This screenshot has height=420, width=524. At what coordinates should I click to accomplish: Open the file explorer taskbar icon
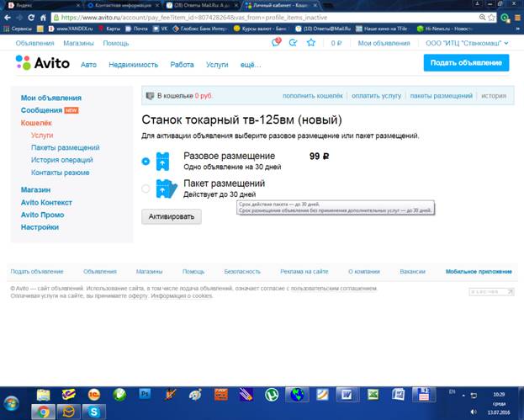(x=44, y=395)
